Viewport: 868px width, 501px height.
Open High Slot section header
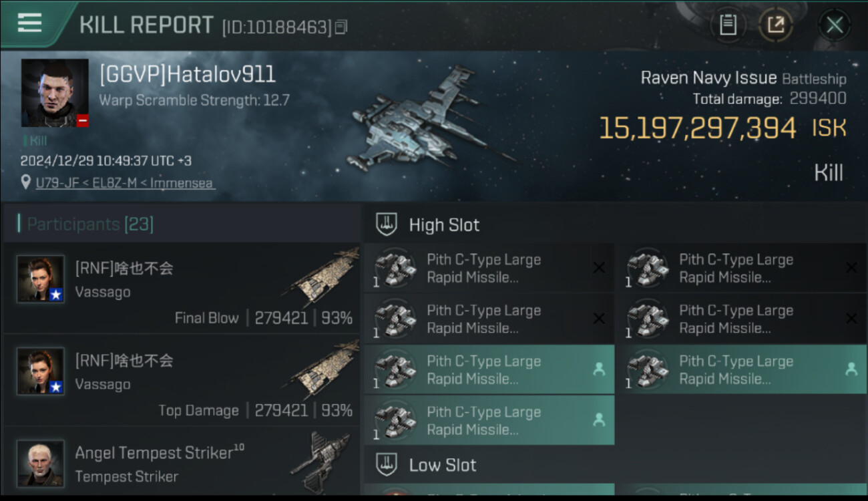tap(614, 224)
